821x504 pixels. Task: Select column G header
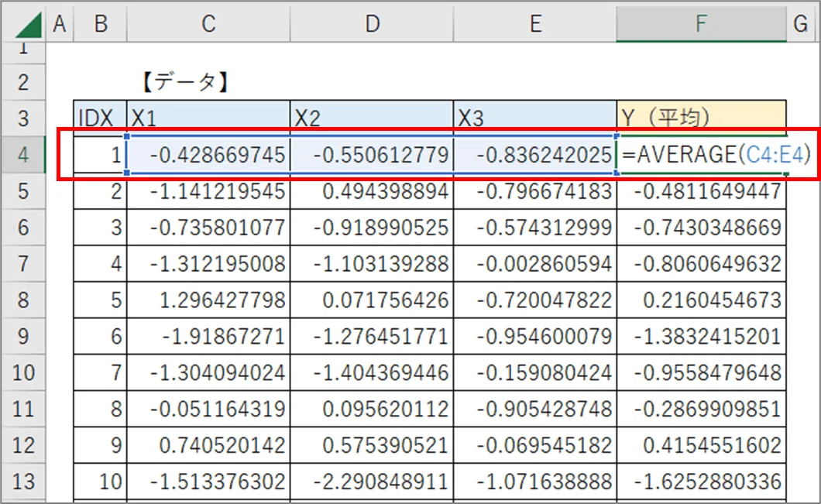(x=801, y=23)
